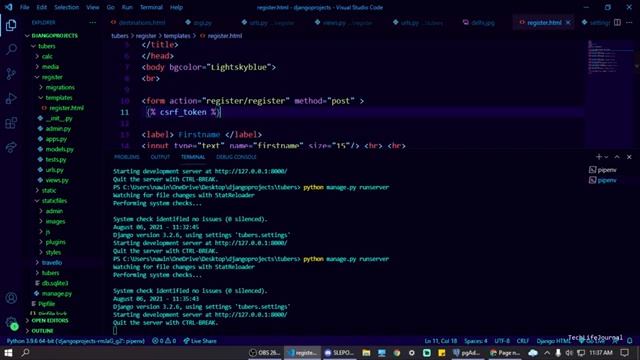
Task: Close the register.html tab
Action: [x=568, y=22]
